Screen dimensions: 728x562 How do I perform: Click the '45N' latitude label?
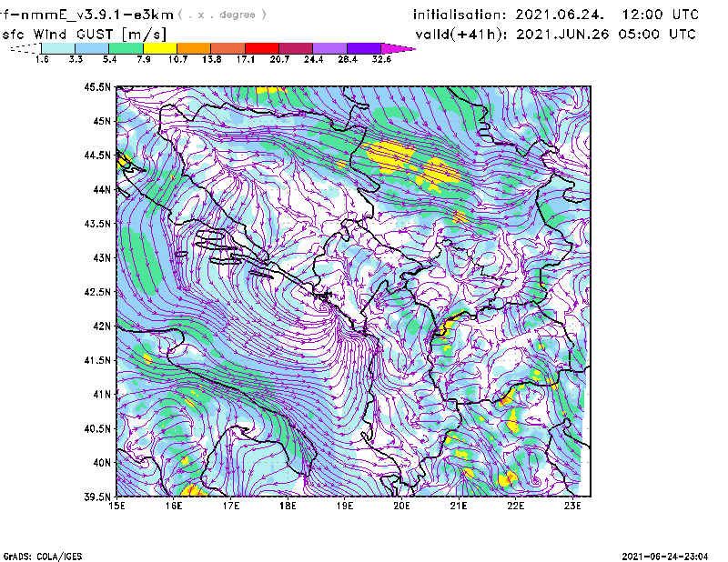102,121
